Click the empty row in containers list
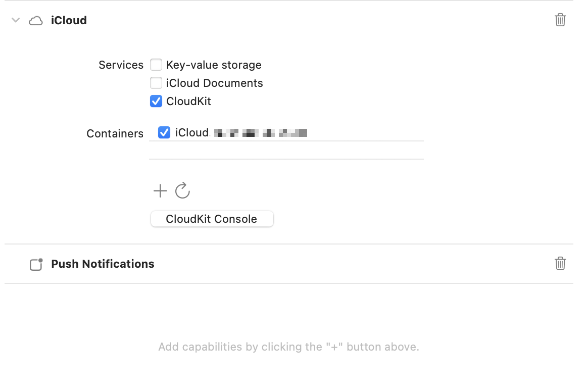 tap(286, 151)
